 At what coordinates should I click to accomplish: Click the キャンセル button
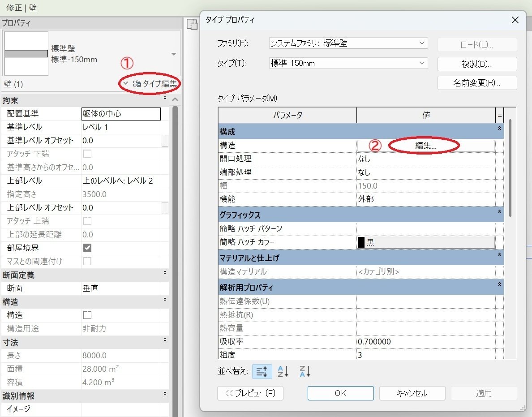click(x=412, y=393)
